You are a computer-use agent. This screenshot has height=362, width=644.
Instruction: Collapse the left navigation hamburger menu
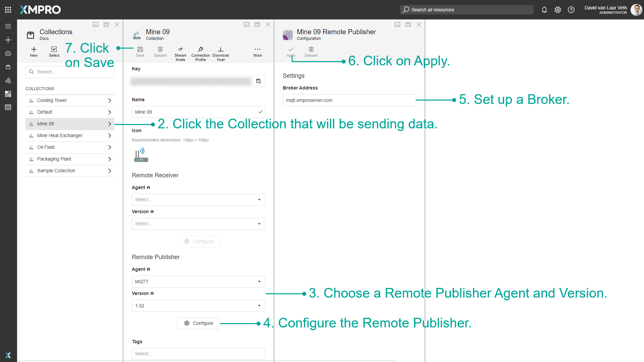[x=8, y=26]
